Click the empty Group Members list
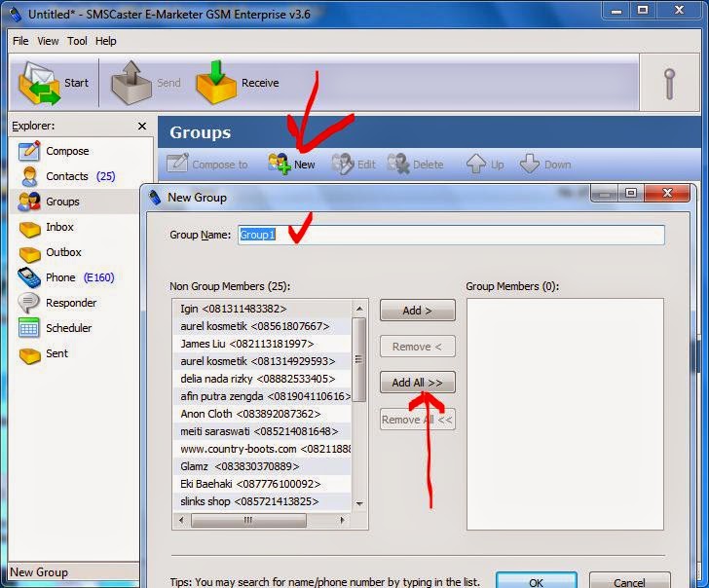 pyautogui.click(x=565, y=414)
